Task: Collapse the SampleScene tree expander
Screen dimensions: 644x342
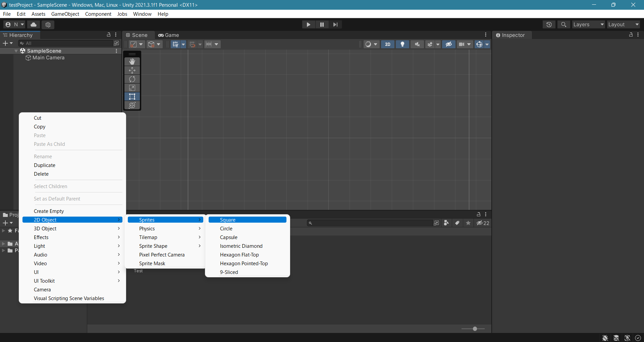Action: pyautogui.click(x=16, y=51)
